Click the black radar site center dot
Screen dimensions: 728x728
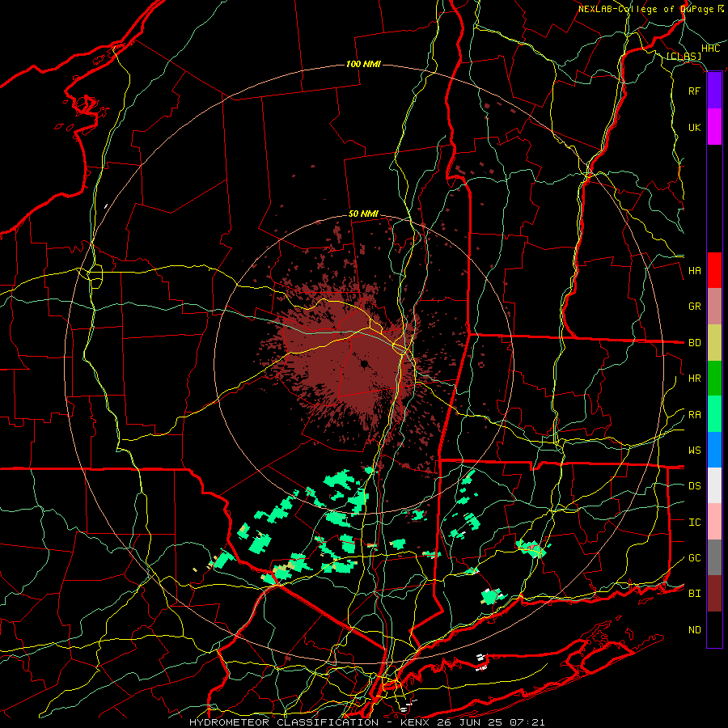click(x=365, y=363)
